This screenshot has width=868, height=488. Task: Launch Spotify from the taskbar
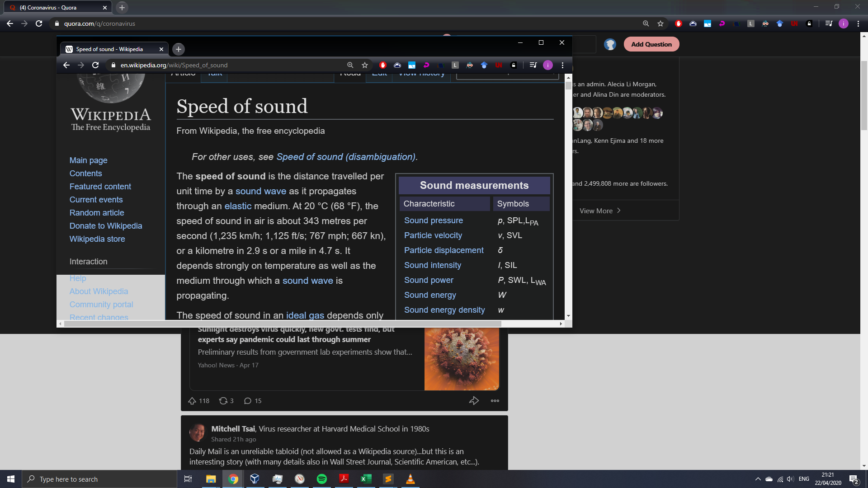click(x=322, y=479)
